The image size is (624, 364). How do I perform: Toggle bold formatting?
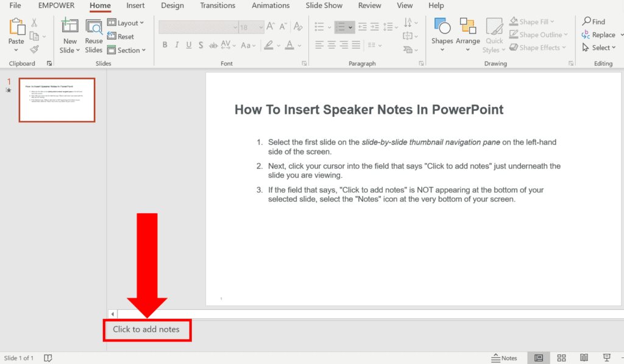tap(165, 45)
